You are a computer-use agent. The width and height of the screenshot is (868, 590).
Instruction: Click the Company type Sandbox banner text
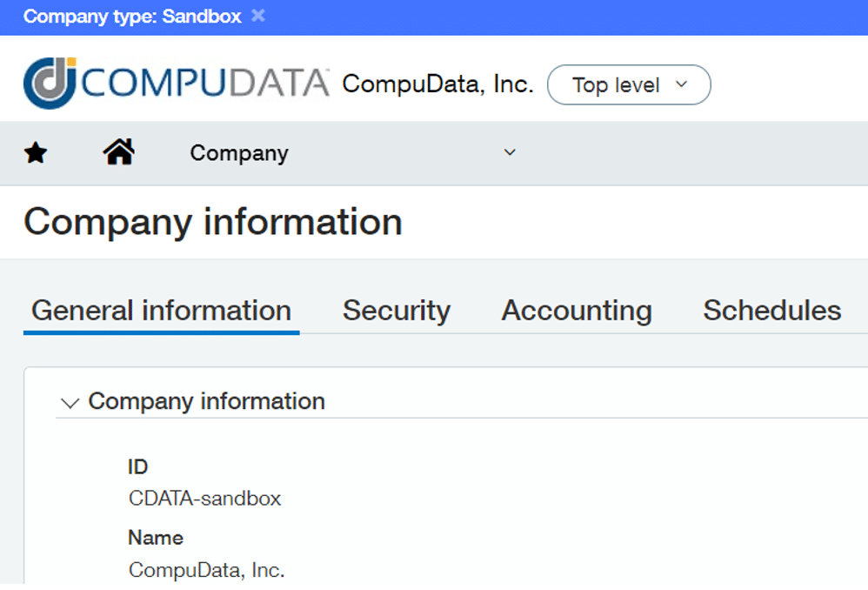[130, 16]
